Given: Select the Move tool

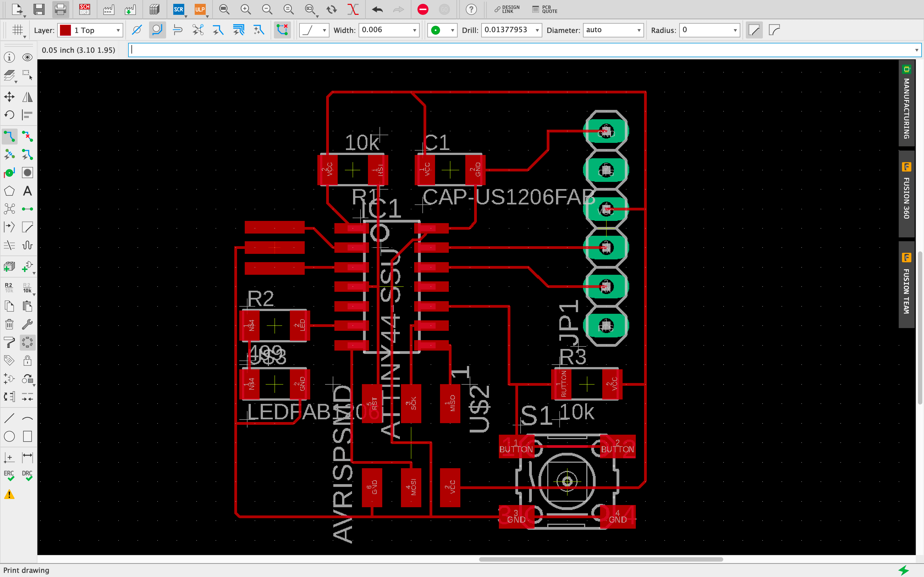Looking at the screenshot, I should coord(10,97).
